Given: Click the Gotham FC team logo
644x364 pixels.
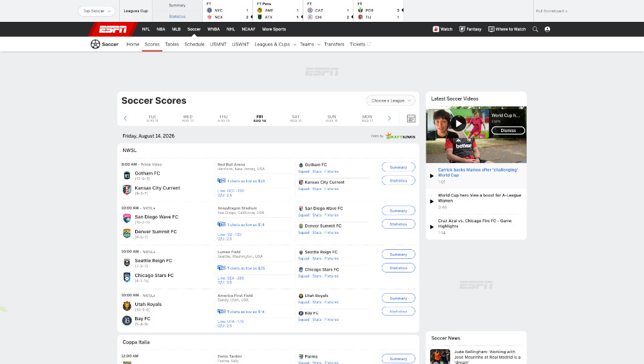Looking at the screenshot, I should point(127,175).
